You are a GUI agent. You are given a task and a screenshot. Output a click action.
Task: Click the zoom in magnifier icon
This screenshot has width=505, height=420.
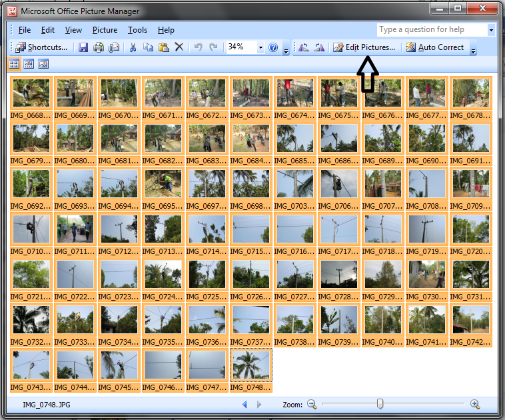click(475, 404)
